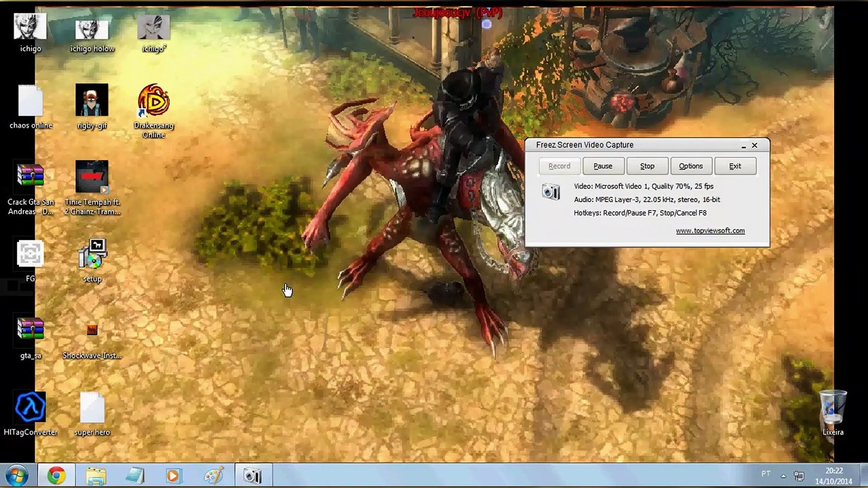Open the clock showing 20:22
Screen dimensions: 868x488
(x=834, y=476)
